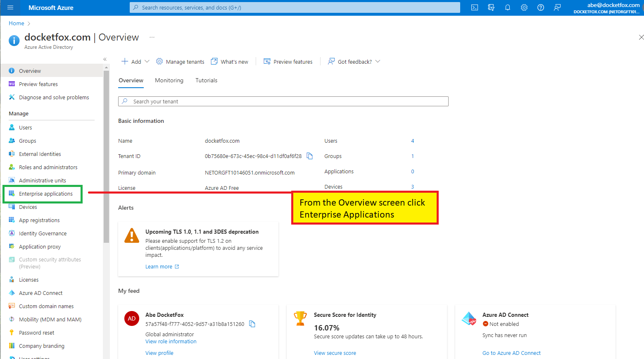The width and height of the screenshot is (644, 359).
Task: Click Learn more about TLS deprecation
Action: coord(159,266)
